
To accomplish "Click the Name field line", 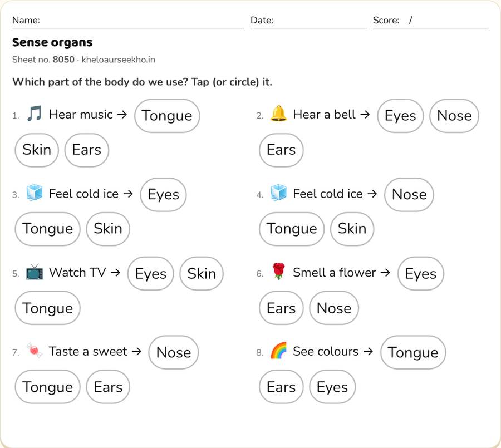I will pyautogui.click(x=128, y=21).
